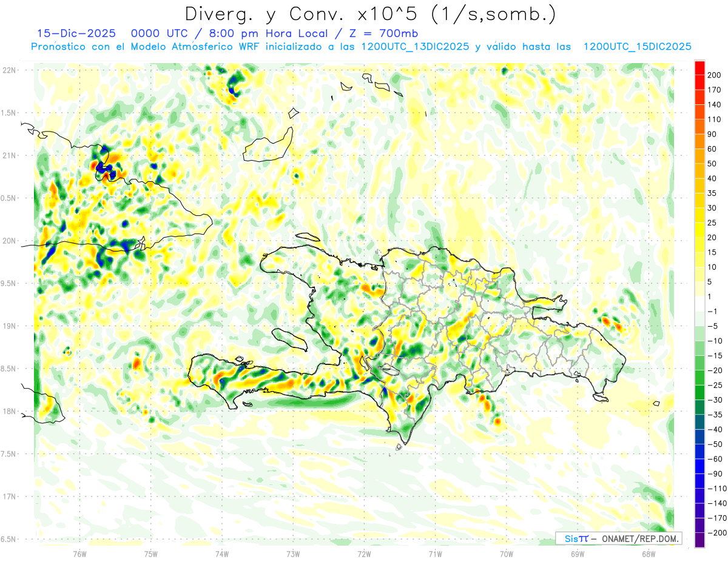Click the '-5' colorbar value
Screen dimensions: 728x562
[x=713, y=326]
